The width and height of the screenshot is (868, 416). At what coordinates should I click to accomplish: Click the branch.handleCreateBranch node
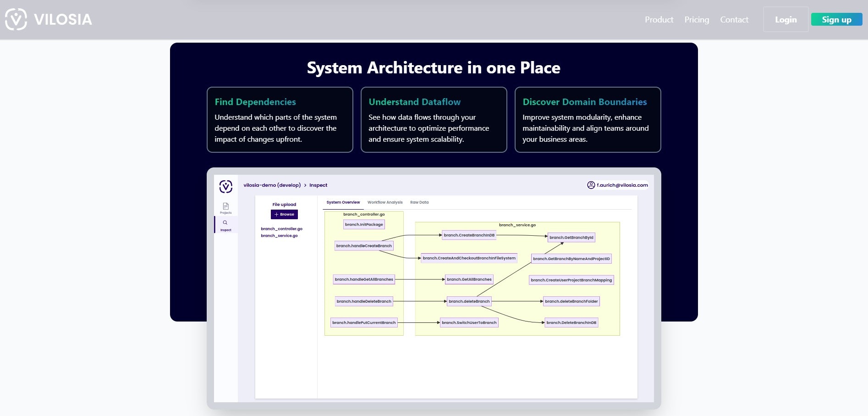click(x=364, y=246)
